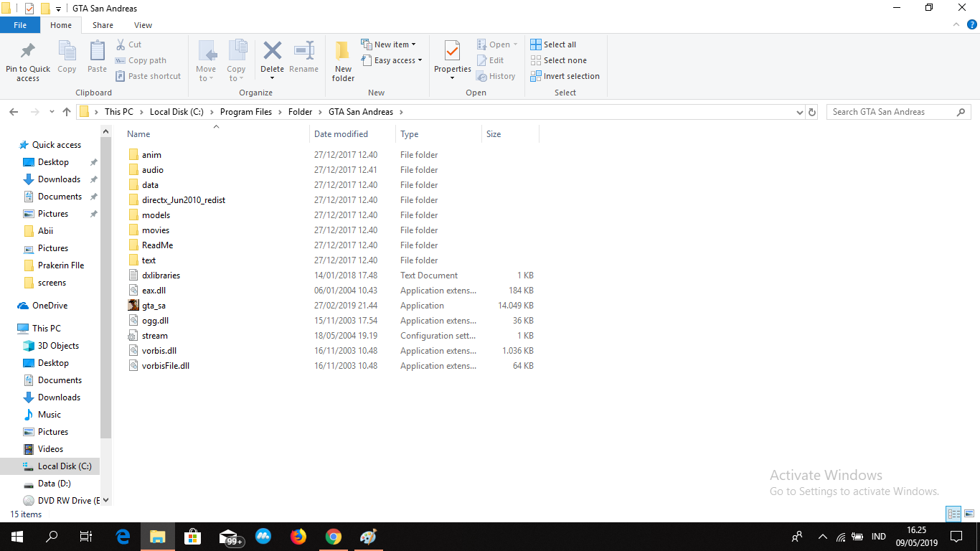This screenshot has width=980, height=551.
Task: Expand the Customize Quick Access Toolbar arrow
Action: pyautogui.click(x=58, y=9)
